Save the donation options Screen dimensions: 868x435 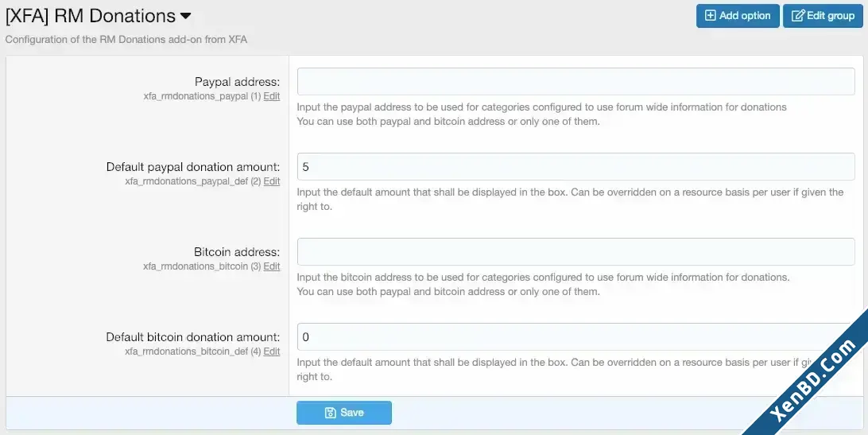343,412
